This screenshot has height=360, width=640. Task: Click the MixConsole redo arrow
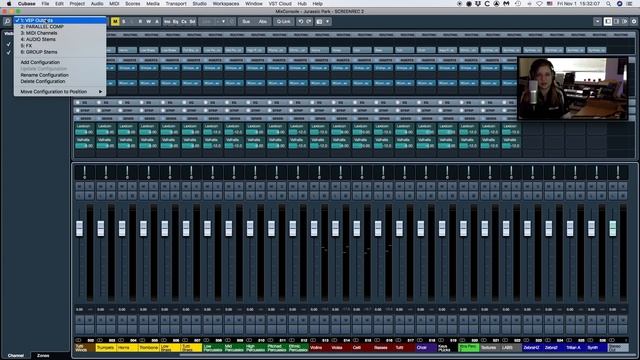point(309,21)
